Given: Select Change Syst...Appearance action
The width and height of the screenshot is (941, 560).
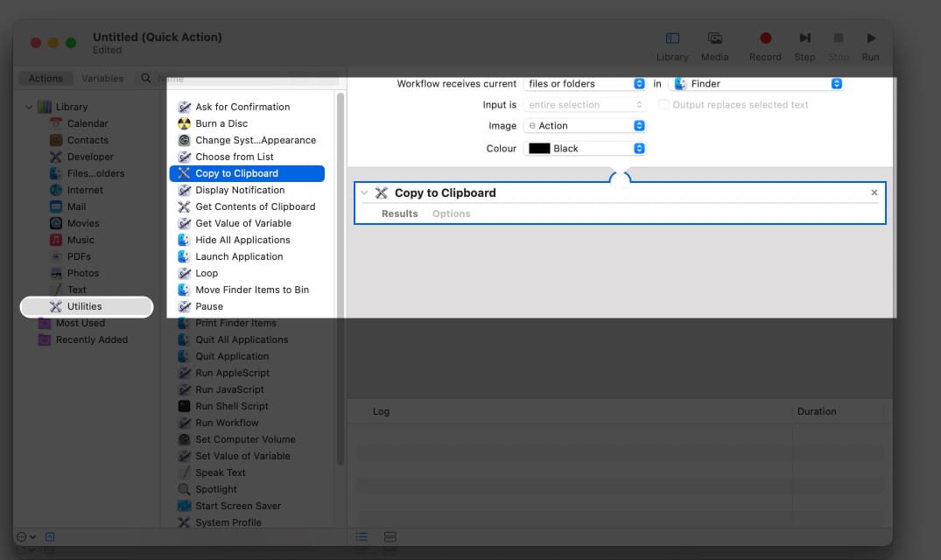Looking at the screenshot, I should point(255,140).
